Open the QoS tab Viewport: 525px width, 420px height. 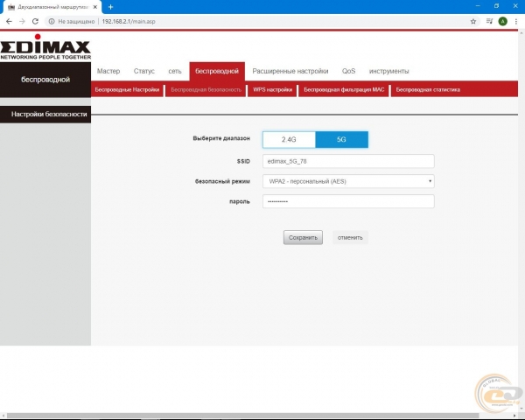[348, 71]
